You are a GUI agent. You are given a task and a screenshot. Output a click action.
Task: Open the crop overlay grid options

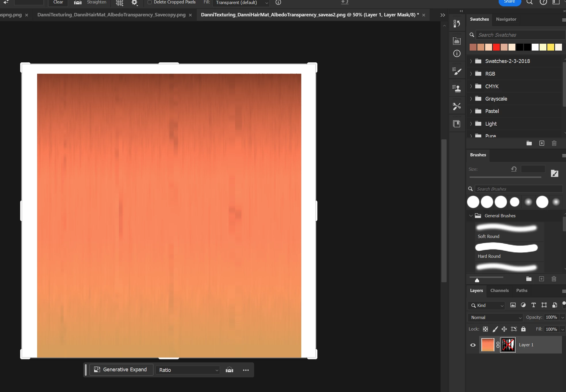(x=119, y=3)
